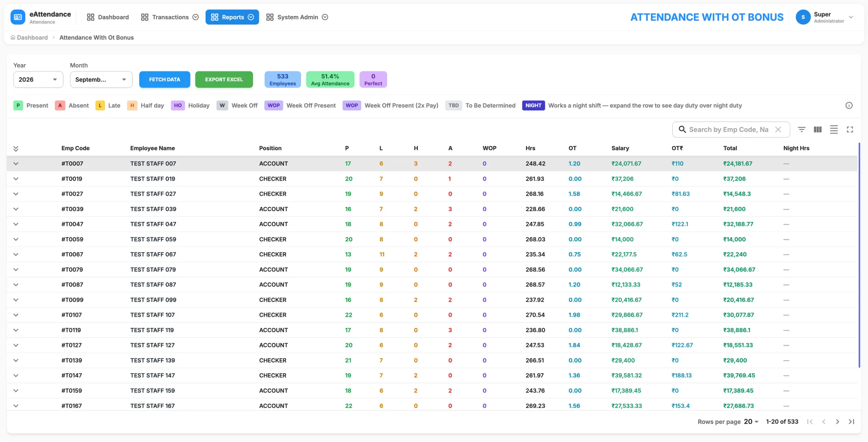Click the NIGHT legend badge
868x442 pixels.
[533, 106]
